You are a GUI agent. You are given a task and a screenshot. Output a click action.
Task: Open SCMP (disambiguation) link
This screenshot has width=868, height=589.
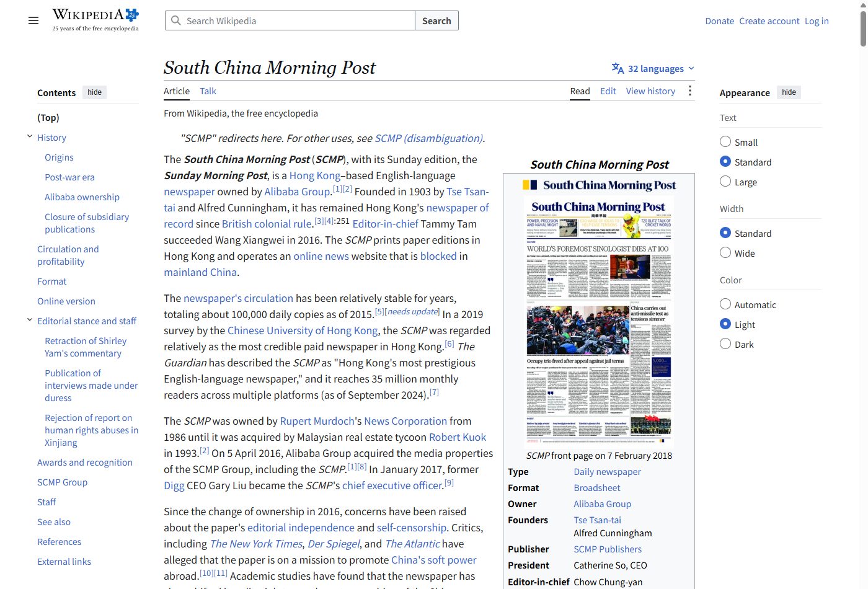[x=428, y=138]
